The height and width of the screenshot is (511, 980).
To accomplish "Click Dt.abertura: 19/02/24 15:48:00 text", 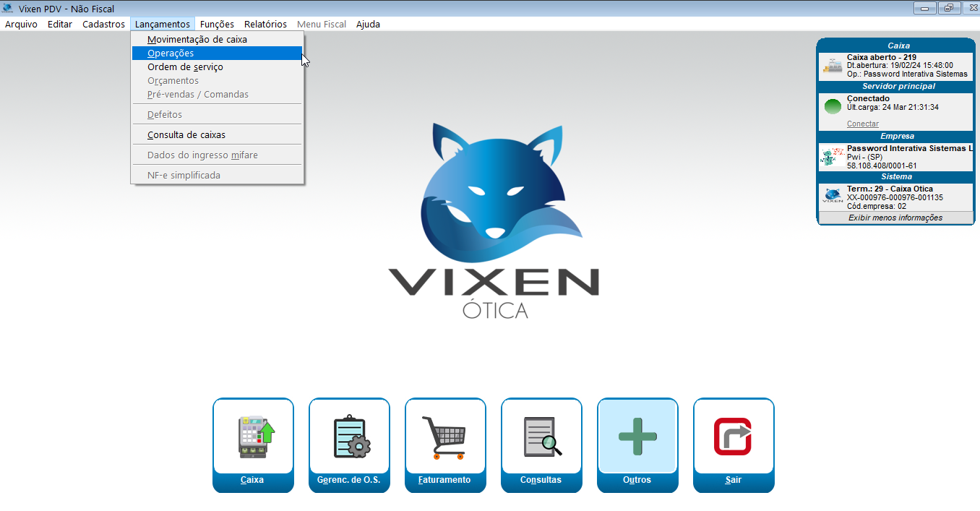I will click(x=900, y=65).
